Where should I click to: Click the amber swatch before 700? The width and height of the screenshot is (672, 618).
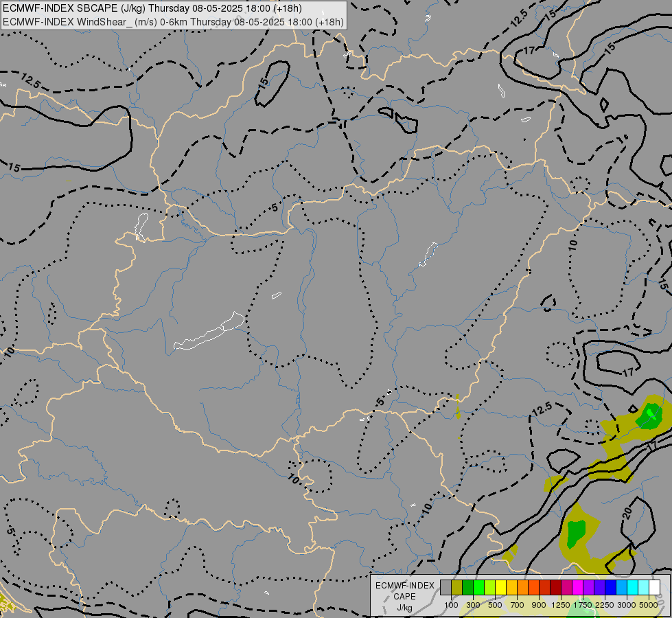point(511,587)
